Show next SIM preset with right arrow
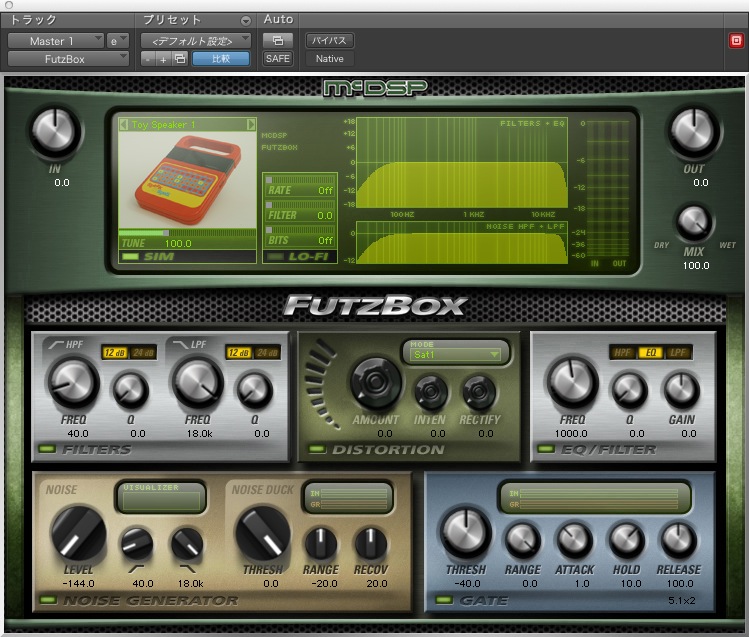 pos(251,125)
